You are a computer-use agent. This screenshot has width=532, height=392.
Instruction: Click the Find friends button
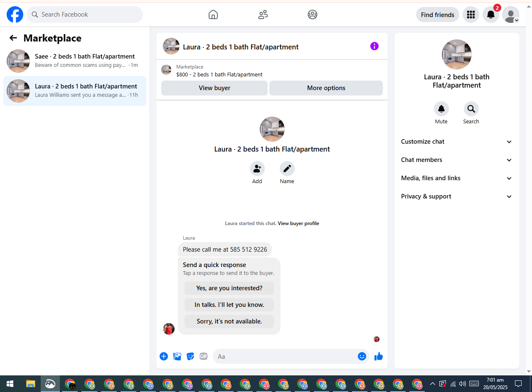point(438,15)
